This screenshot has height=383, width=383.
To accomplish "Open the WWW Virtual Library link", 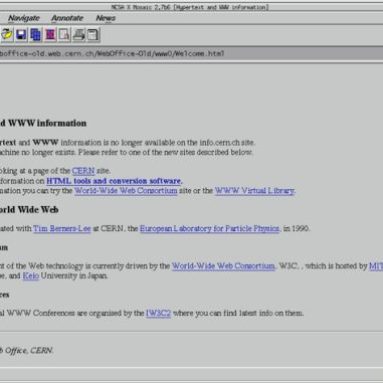I will [255, 191].
